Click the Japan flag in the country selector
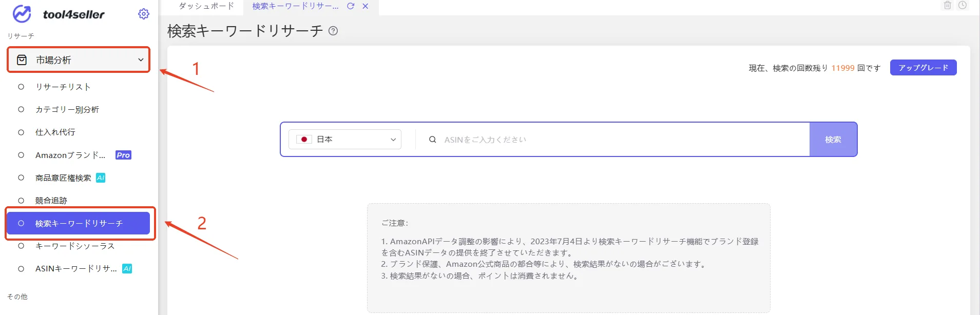980x315 pixels. 304,139
